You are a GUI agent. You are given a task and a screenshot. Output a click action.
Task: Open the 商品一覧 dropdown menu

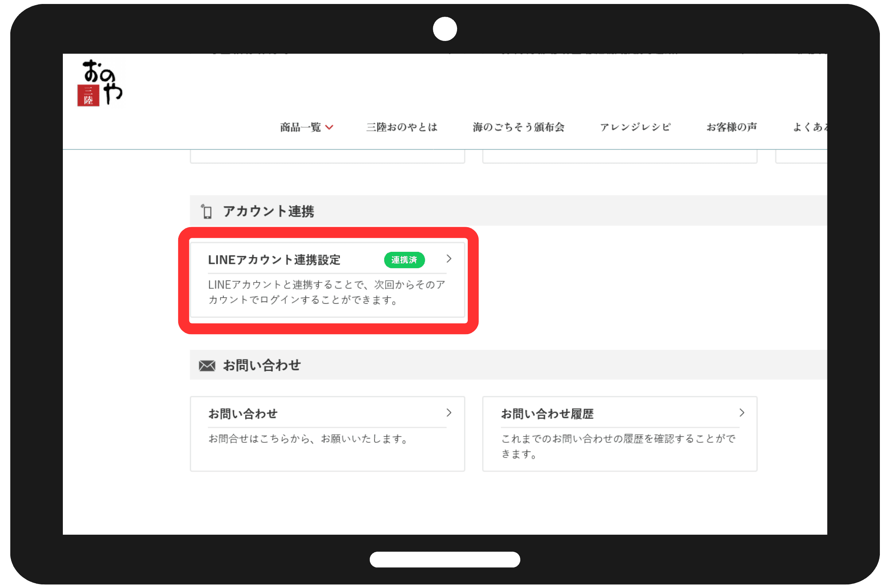coord(307,127)
